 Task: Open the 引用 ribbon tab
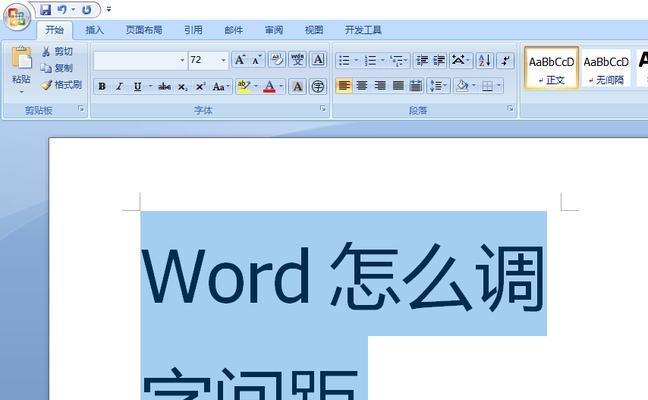click(x=193, y=30)
